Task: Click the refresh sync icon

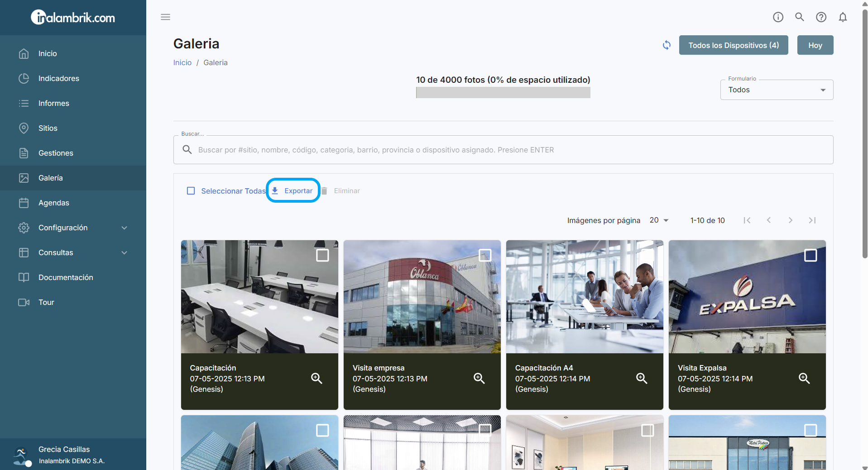Action: click(x=667, y=45)
